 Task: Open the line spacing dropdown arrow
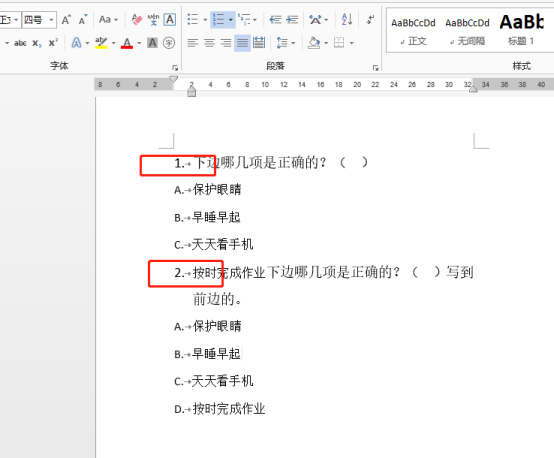click(293, 43)
